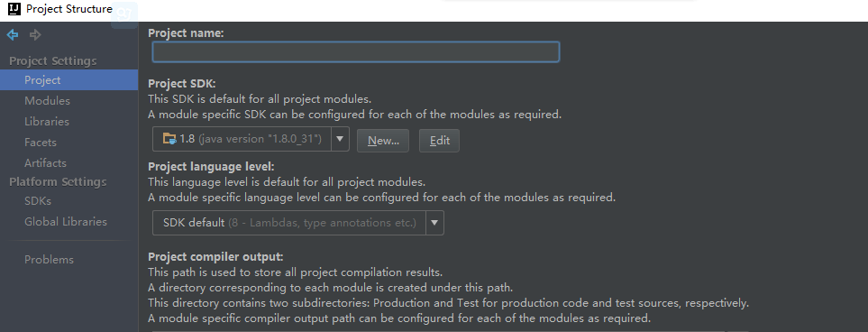Select the 1.8 SDK combo box
Screen dimensions: 868x332
tap(251, 139)
